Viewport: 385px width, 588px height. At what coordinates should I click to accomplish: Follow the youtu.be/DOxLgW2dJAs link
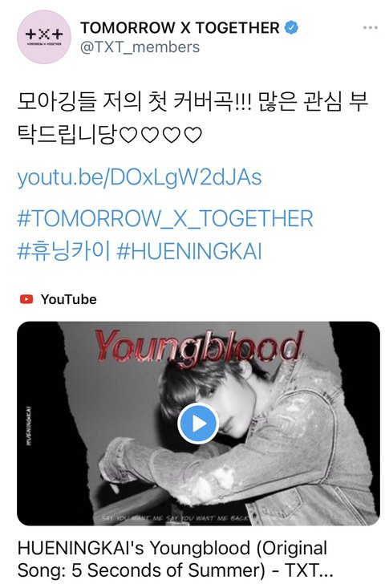tap(140, 178)
